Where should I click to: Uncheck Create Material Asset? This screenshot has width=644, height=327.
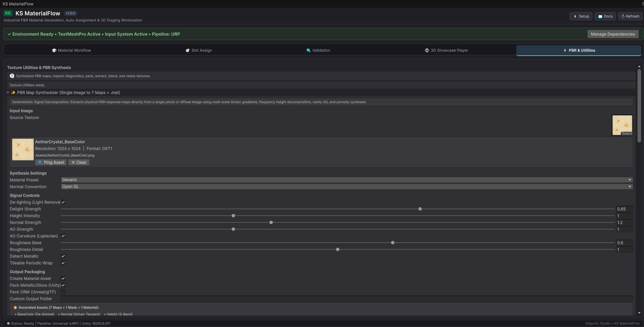point(63,278)
